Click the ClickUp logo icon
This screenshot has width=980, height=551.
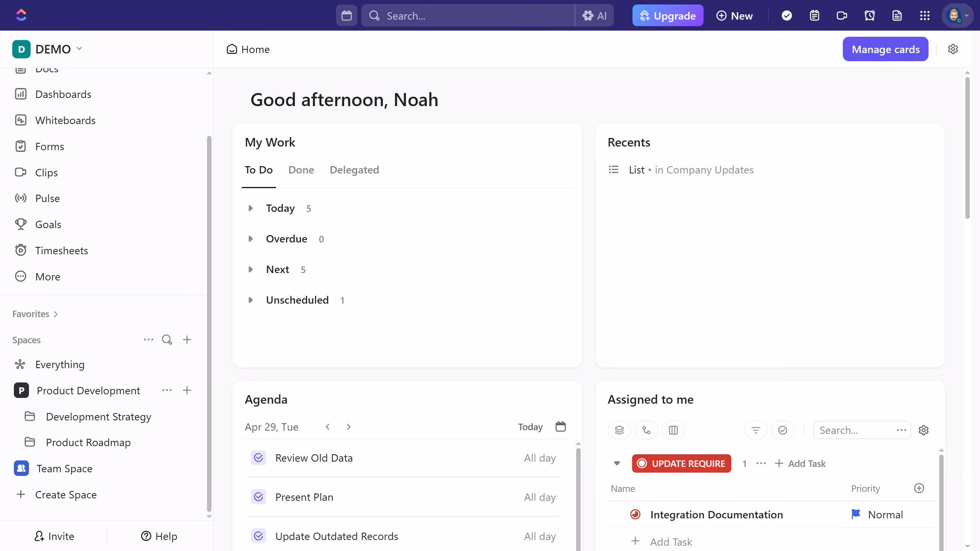click(x=21, y=15)
